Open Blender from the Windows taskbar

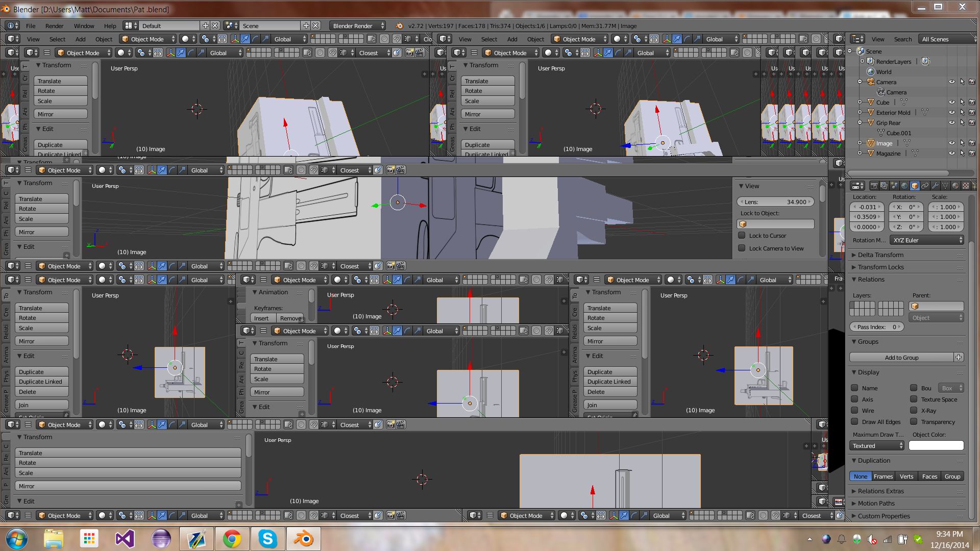[304, 539]
